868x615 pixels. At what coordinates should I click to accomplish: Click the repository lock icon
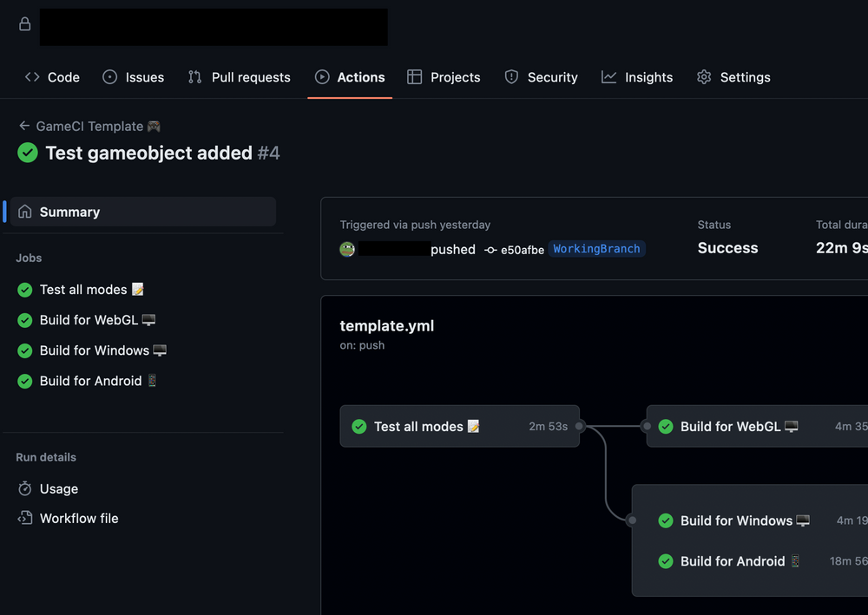pos(24,23)
